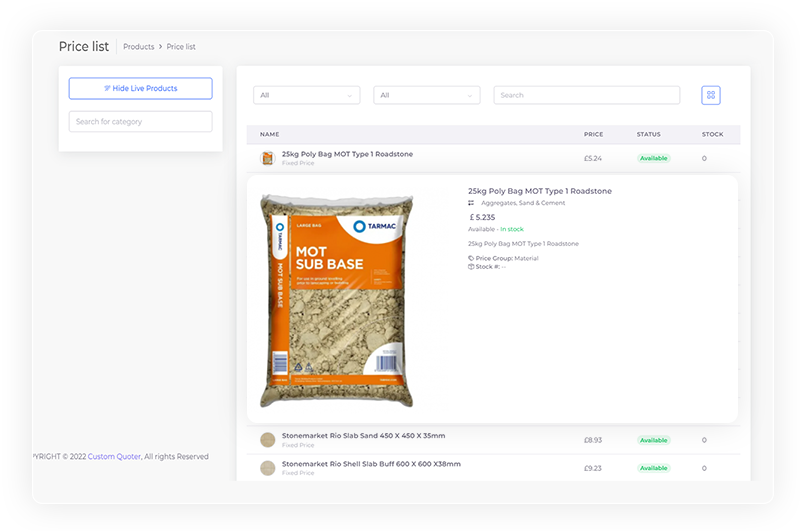Switch to grid view using the grid icon

pos(711,95)
